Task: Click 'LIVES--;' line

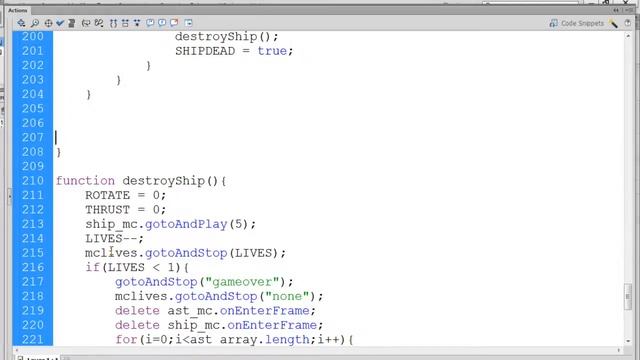Action: (x=114, y=239)
